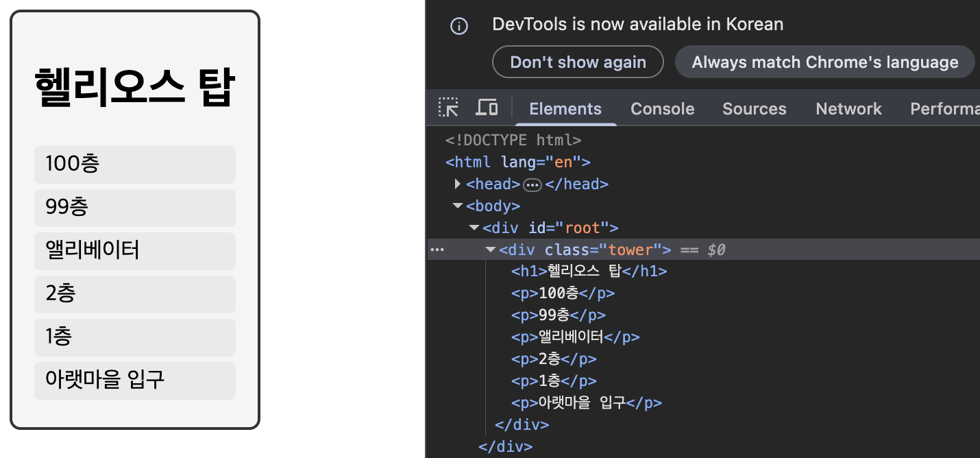This screenshot has height=458, width=980.
Task: Toggle the device toolbar icon
Action: tap(487, 108)
